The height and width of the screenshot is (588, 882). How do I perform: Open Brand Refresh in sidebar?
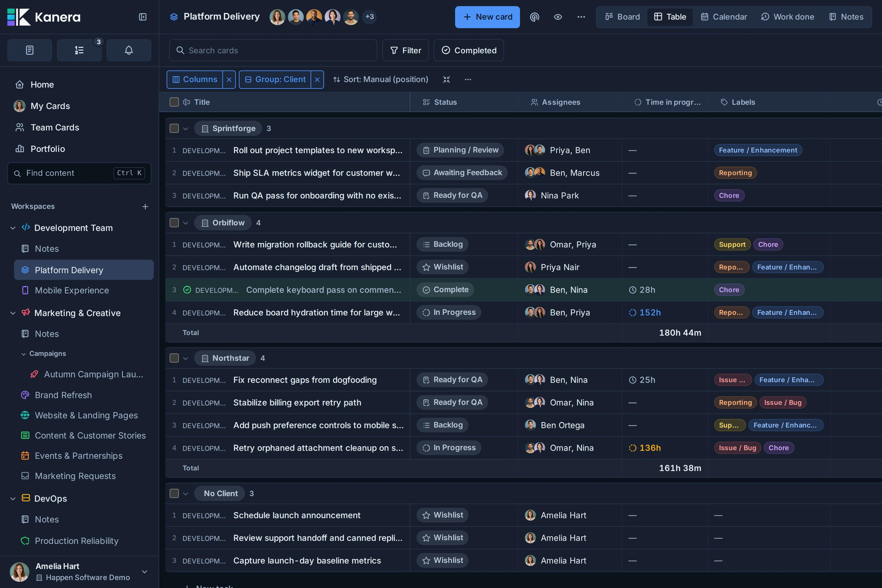point(63,395)
